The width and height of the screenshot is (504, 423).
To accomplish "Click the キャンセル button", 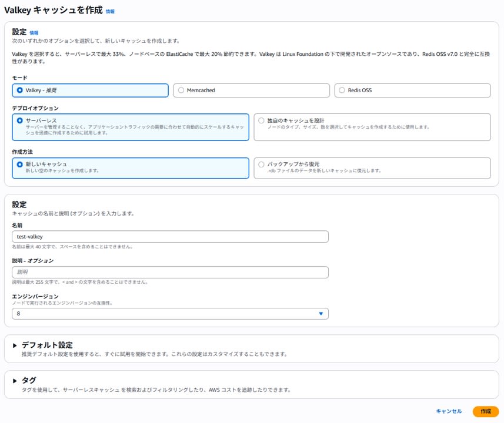I will [449, 411].
